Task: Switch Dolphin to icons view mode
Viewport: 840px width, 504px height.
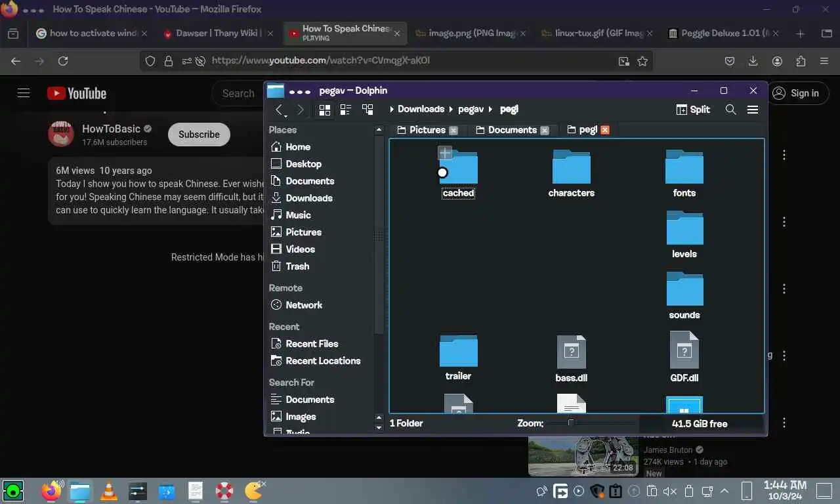Action: 324,110
